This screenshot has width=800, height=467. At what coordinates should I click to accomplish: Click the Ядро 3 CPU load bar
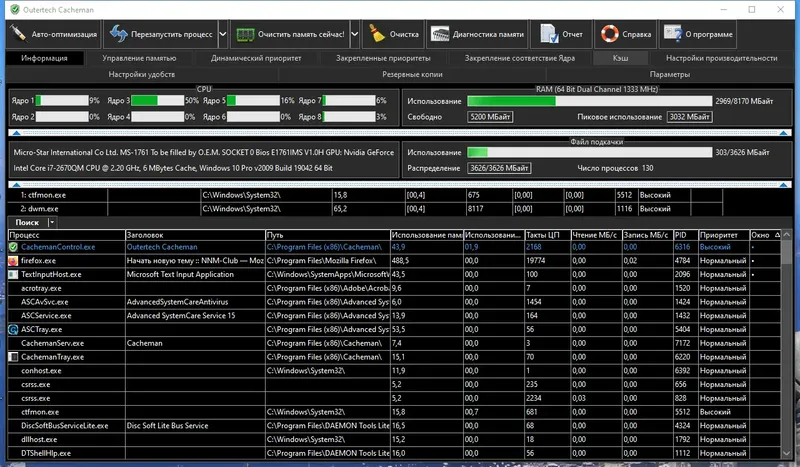click(158, 101)
